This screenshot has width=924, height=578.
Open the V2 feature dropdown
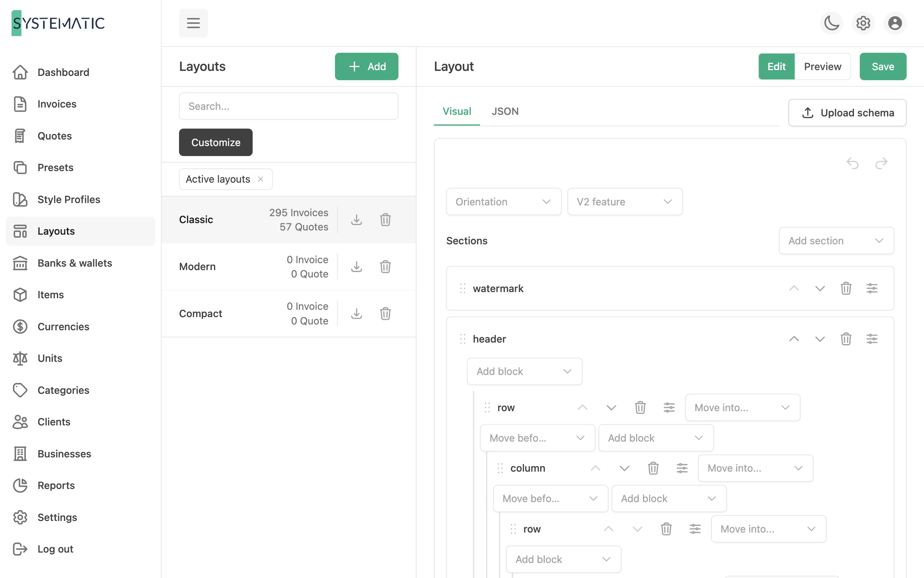[625, 202]
